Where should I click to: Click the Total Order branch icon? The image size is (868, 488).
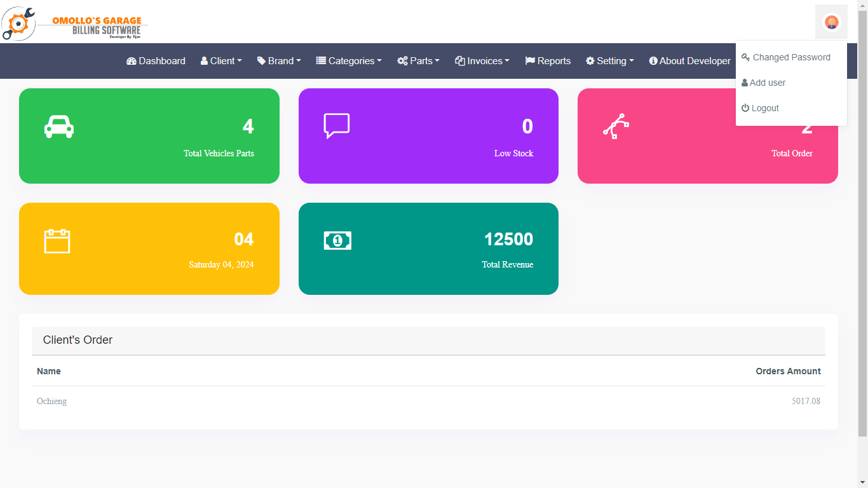click(616, 126)
